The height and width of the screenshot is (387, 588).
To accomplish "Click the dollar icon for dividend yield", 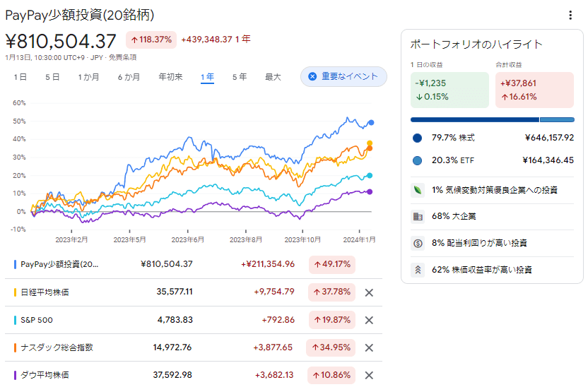I will coord(418,243).
